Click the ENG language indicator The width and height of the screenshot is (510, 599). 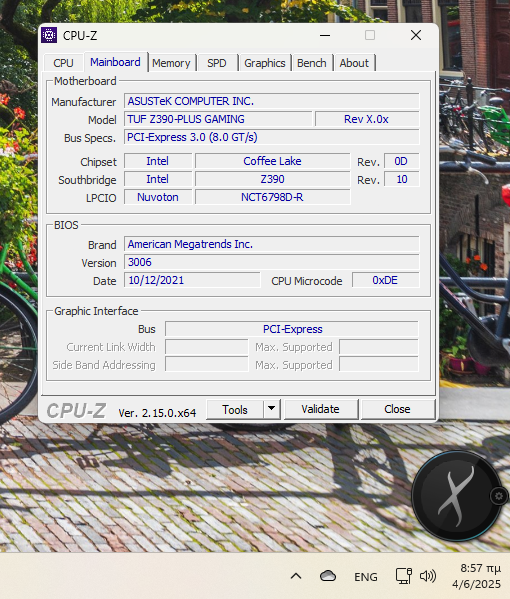(366, 576)
